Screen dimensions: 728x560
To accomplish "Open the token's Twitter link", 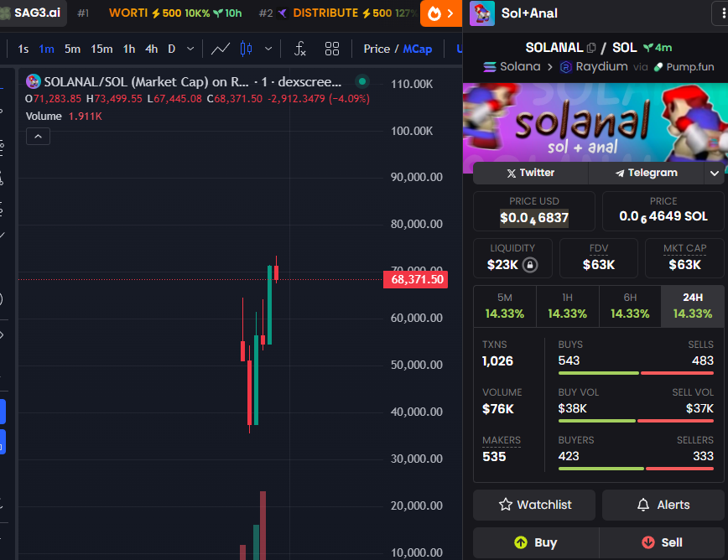I will (x=531, y=173).
